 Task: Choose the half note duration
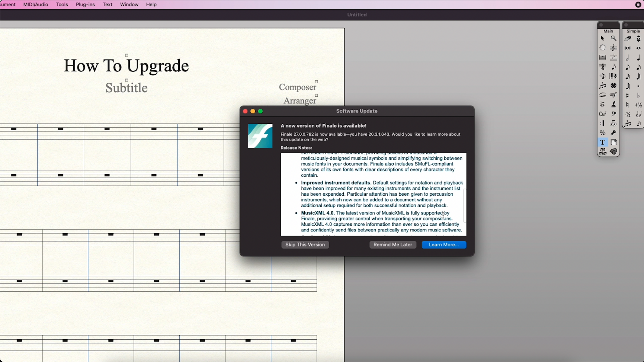pyautogui.click(x=628, y=58)
